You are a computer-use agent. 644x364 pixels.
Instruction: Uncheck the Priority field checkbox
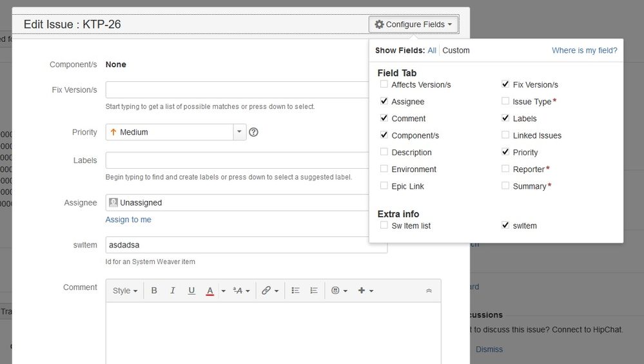[x=505, y=152]
